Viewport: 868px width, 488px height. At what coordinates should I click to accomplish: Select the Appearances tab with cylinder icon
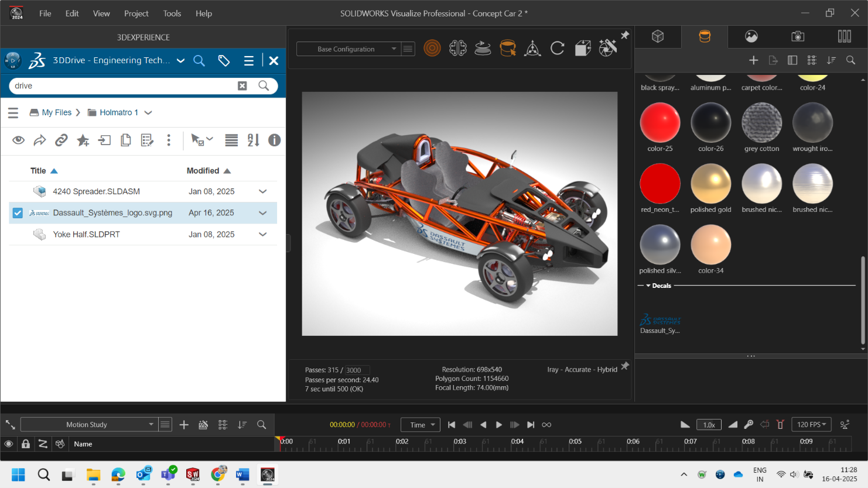pos(705,36)
